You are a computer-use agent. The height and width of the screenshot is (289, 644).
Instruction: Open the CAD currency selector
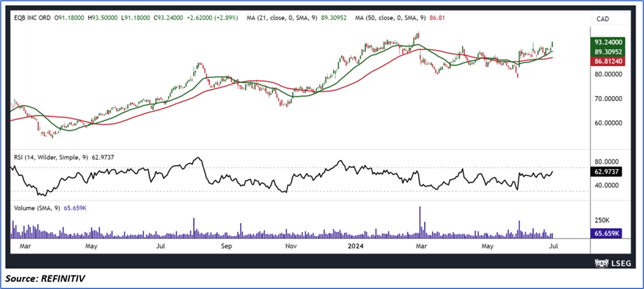[x=610, y=18]
